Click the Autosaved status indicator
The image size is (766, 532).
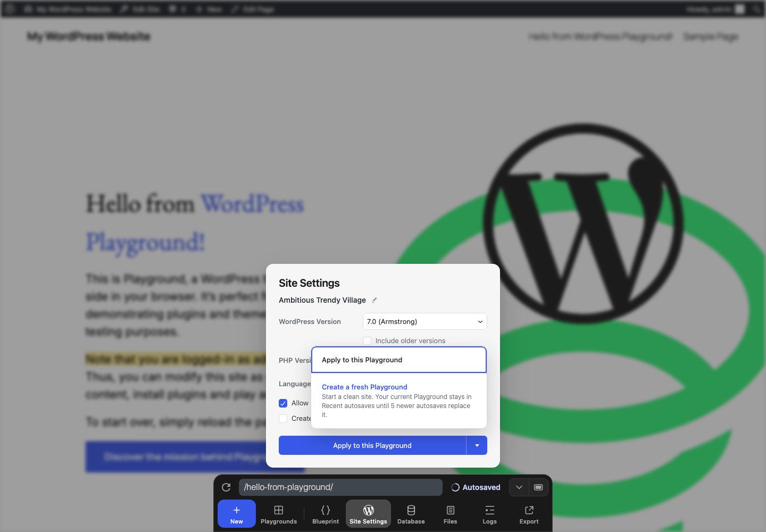point(476,487)
